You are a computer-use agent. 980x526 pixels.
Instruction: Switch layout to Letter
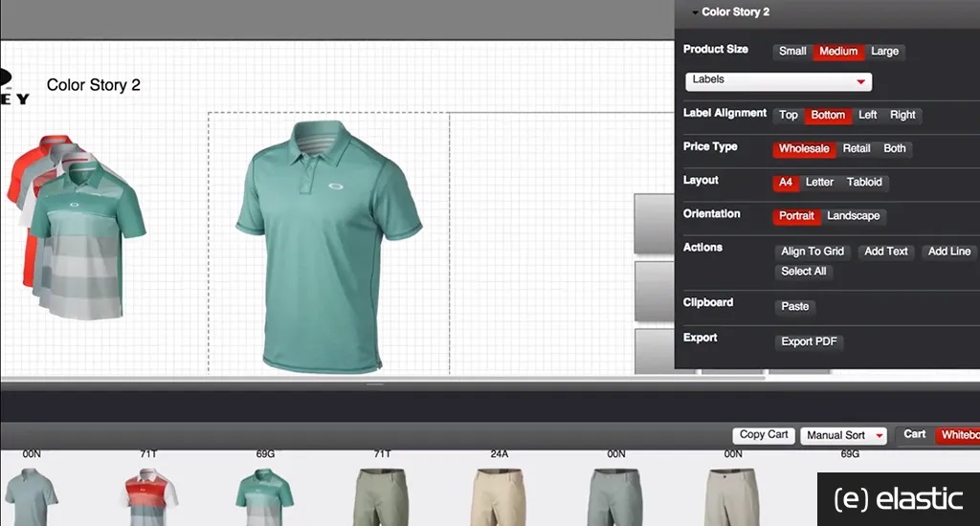click(819, 183)
